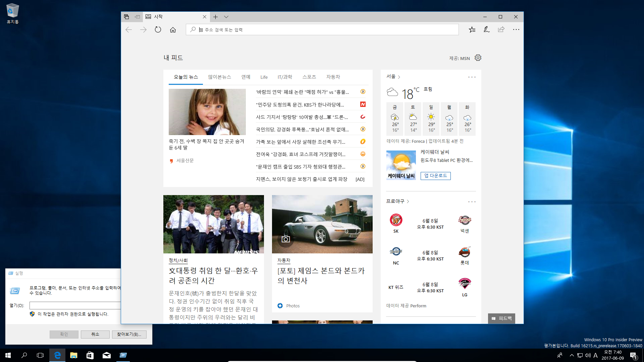Click the share icon in Edge
Viewport: 644px width, 362px height.
501,29
